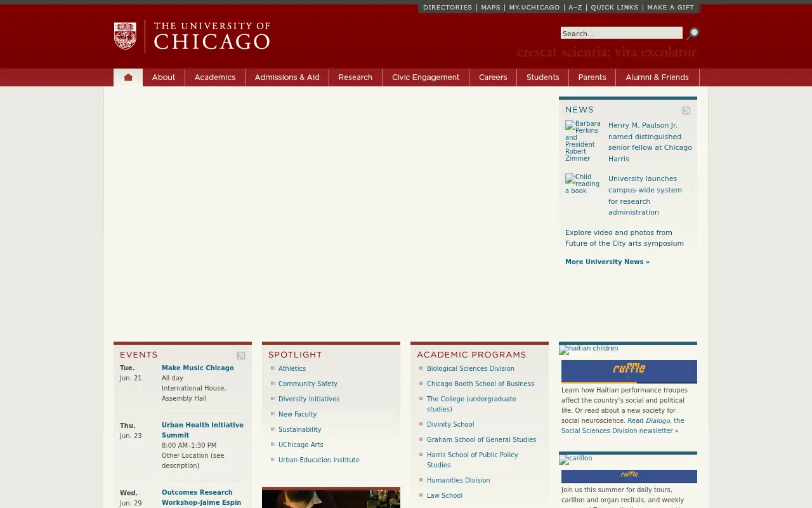The height and width of the screenshot is (508, 812).
Task: Click the Barbara Perkins news thumbnail
Action: click(x=583, y=141)
